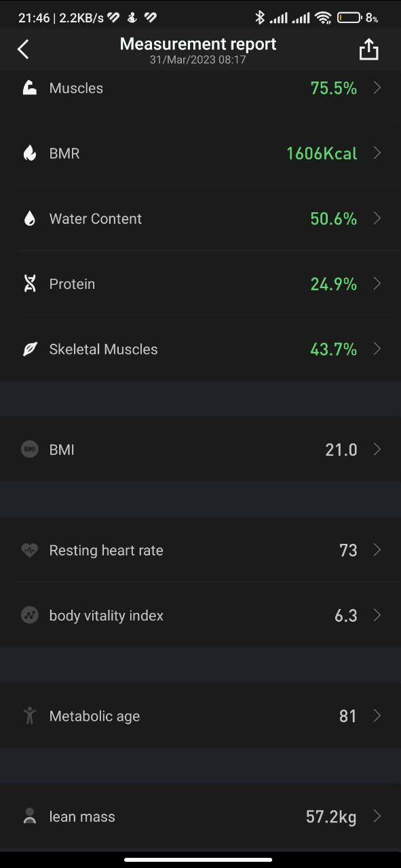Open body vitality index chevron
This screenshot has width=401, height=868.
pos(377,615)
